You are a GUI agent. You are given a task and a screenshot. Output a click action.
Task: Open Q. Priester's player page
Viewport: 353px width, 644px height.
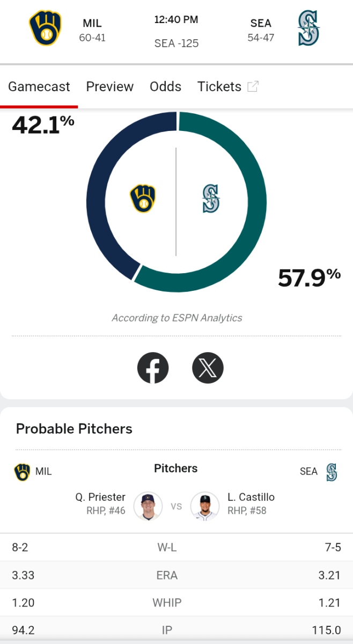pyautogui.click(x=100, y=497)
